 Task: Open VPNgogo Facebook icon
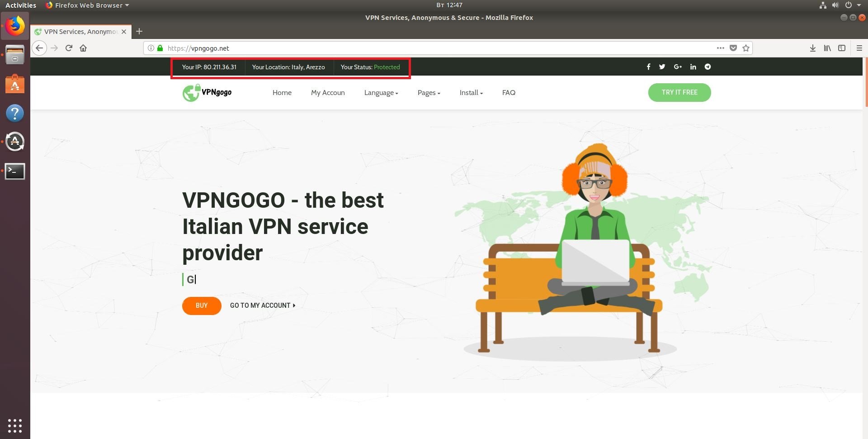648,67
